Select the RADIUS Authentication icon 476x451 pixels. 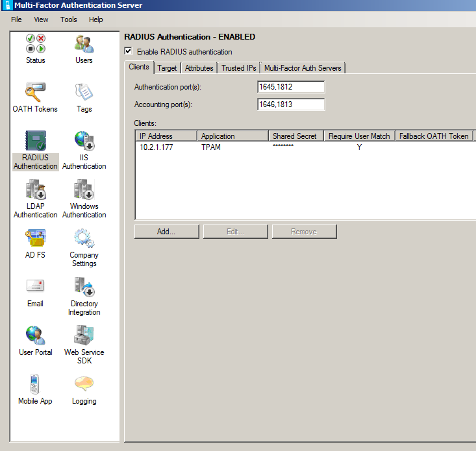pyautogui.click(x=36, y=140)
